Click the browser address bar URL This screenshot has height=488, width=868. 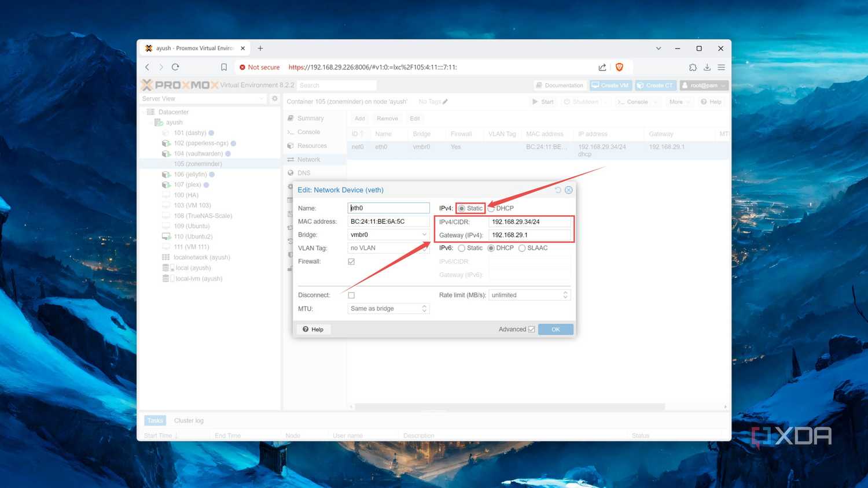[x=373, y=67]
